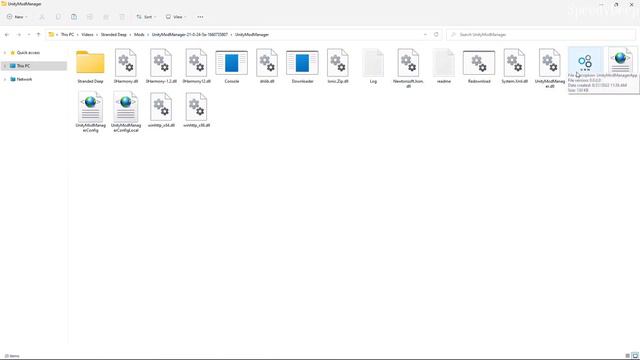This screenshot has height=360, width=640.
Task: Select Quick access in navigation pane
Action: tap(28, 53)
